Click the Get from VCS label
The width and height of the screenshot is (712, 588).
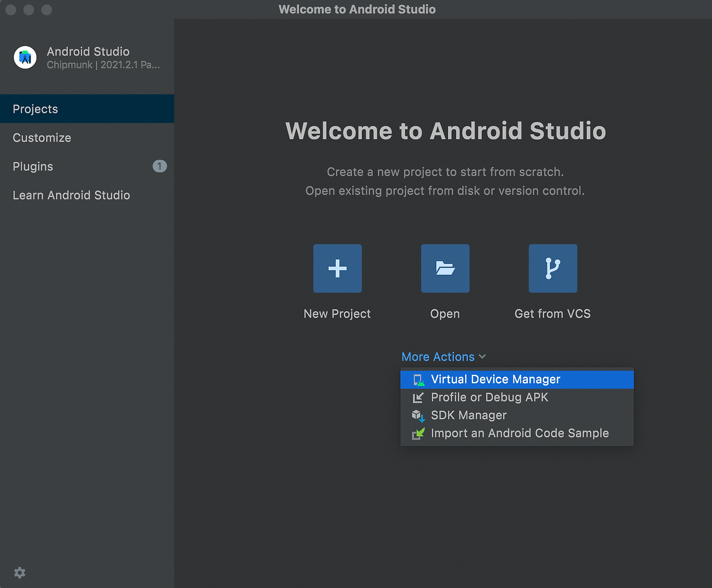[553, 314]
